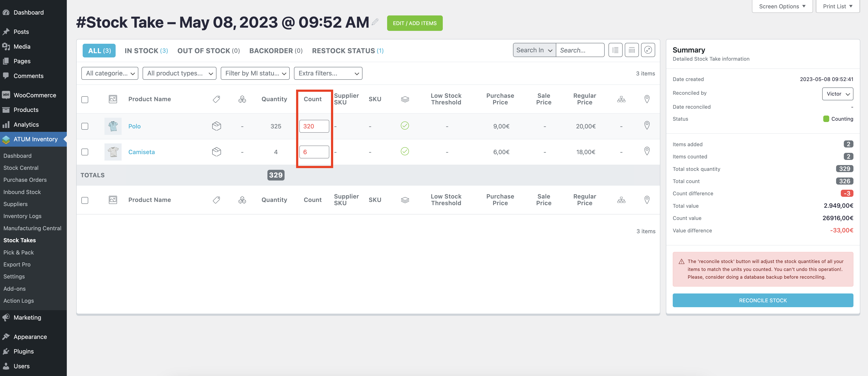Viewport: 868px width, 376px height.
Task: Click the Polo count input field
Action: [x=314, y=126]
